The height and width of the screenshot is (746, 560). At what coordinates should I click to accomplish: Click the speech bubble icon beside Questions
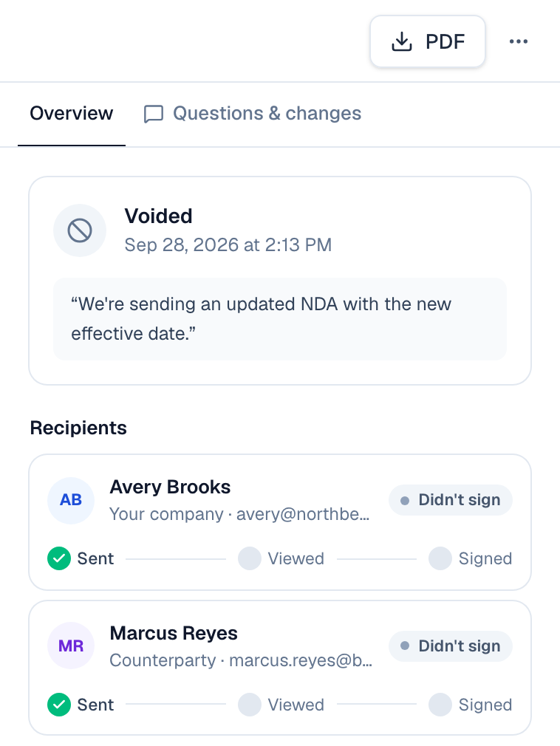point(154,114)
